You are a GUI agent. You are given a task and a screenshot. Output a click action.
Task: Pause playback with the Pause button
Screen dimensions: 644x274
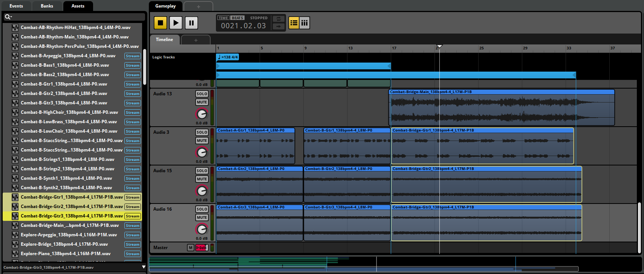tap(191, 23)
